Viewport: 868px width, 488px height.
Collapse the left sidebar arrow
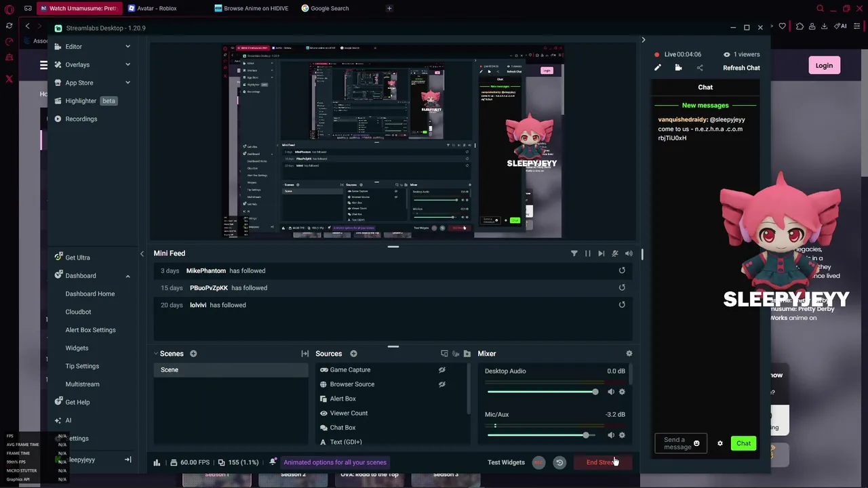[x=142, y=253]
